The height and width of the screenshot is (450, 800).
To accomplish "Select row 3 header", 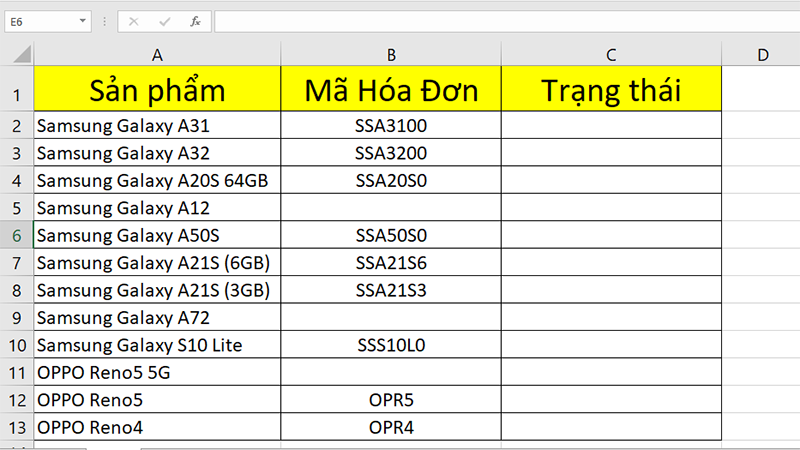I will 17,153.
